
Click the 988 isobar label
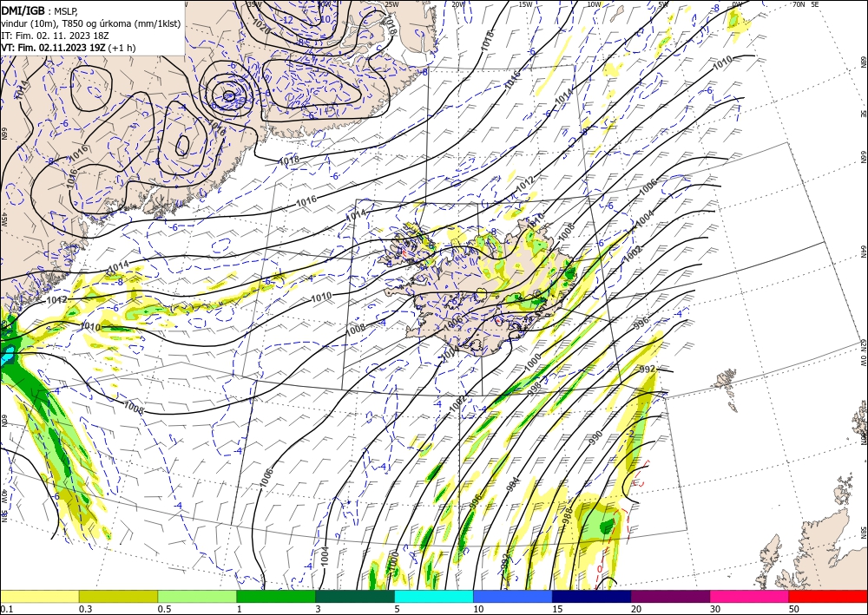(x=566, y=515)
